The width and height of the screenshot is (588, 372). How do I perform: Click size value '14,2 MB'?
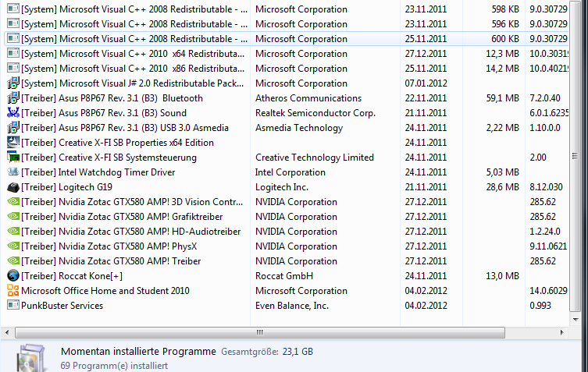503,69
